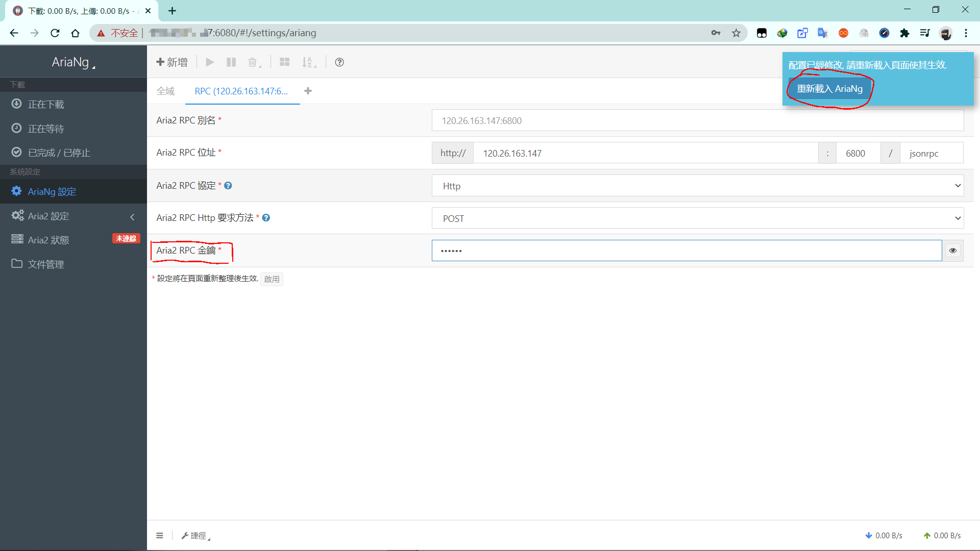Click the hamburger menu icon at bottom
980x551 pixels.
(x=160, y=535)
